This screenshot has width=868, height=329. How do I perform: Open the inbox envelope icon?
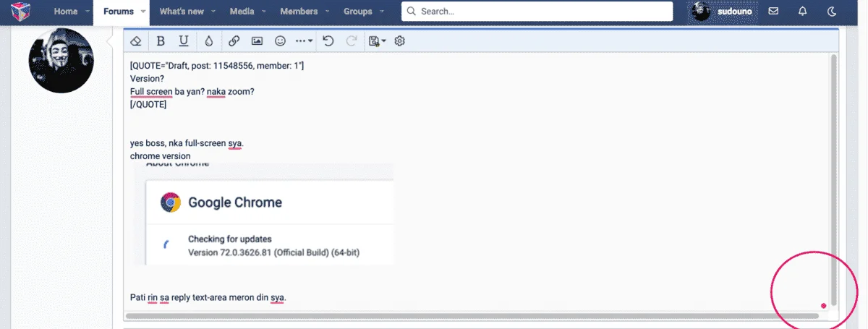pos(773,12)
